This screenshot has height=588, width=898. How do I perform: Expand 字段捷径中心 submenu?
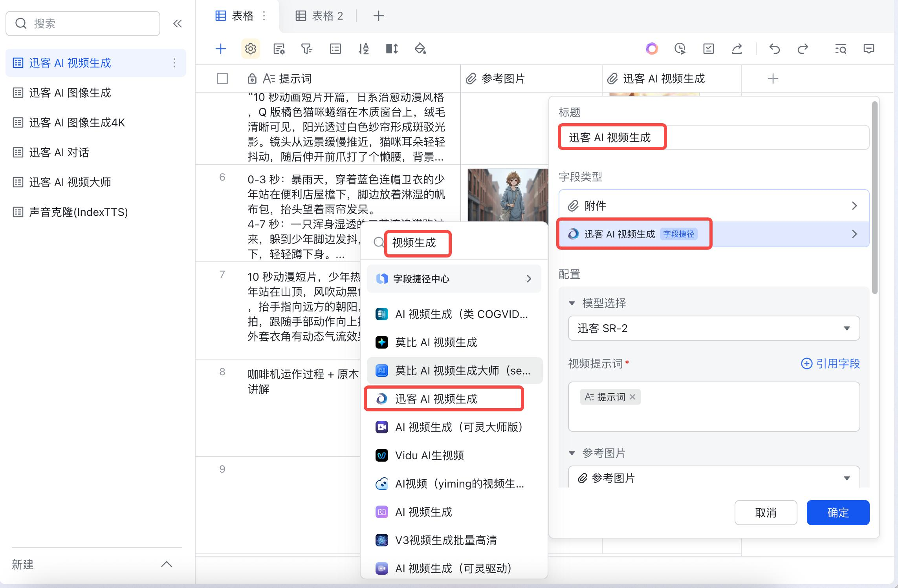(454, 279)
